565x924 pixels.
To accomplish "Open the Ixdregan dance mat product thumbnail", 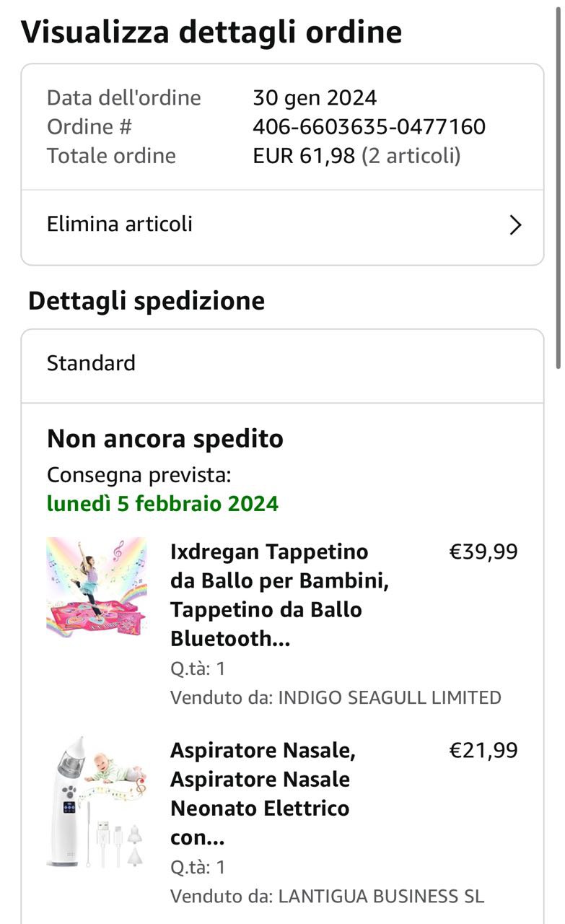I will (97, 587).
